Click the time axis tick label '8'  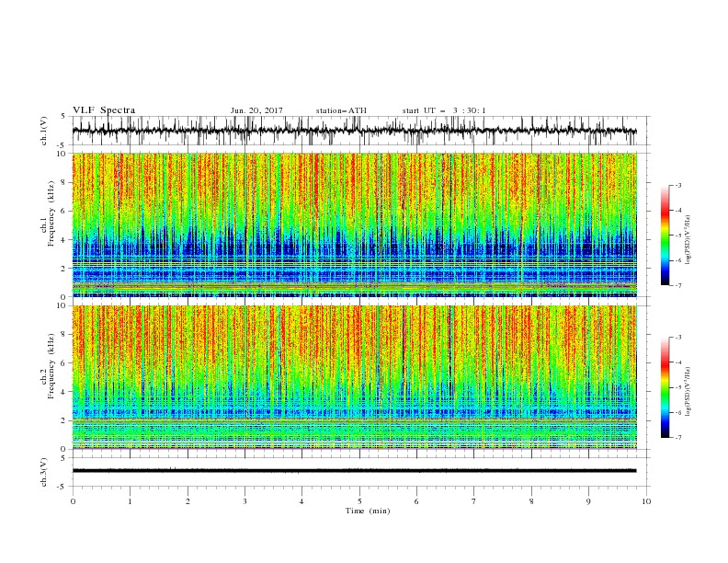(531, 501)
